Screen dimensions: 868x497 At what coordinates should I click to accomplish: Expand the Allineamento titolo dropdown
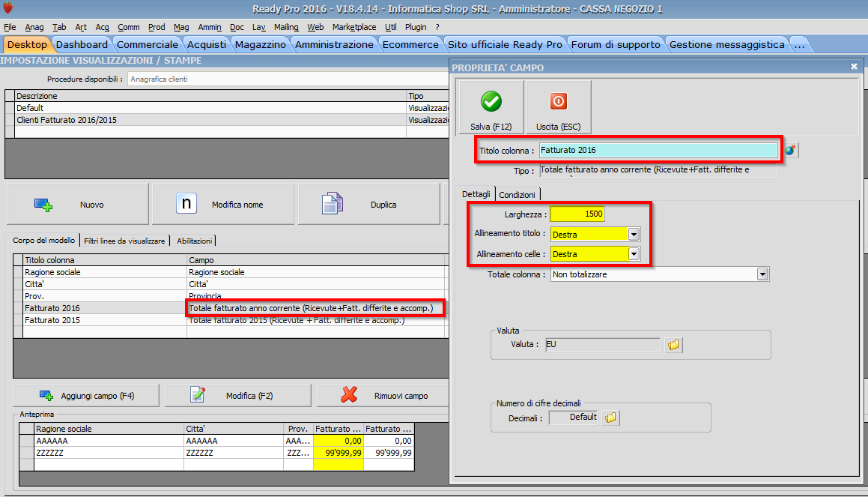point(634,235)
